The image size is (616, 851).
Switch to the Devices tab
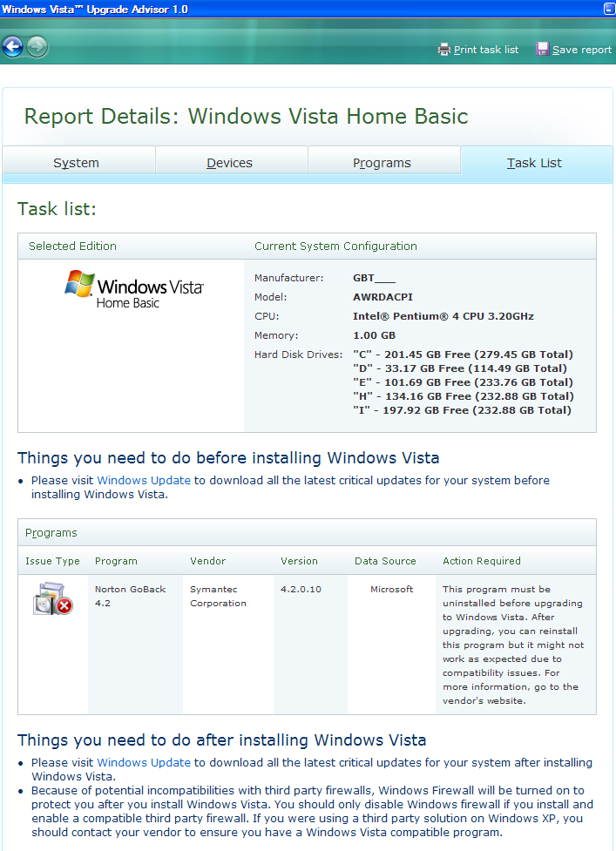click(232, 163)
